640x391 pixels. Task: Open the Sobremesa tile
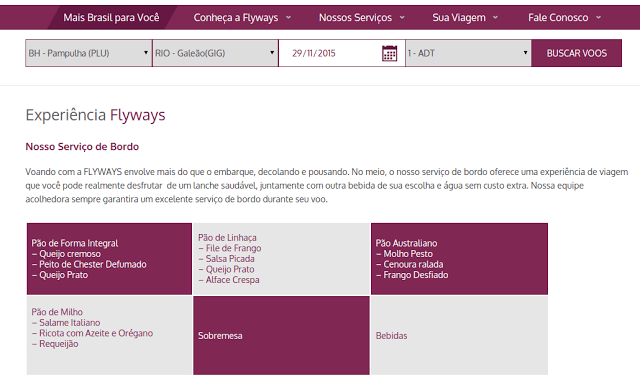281,335
